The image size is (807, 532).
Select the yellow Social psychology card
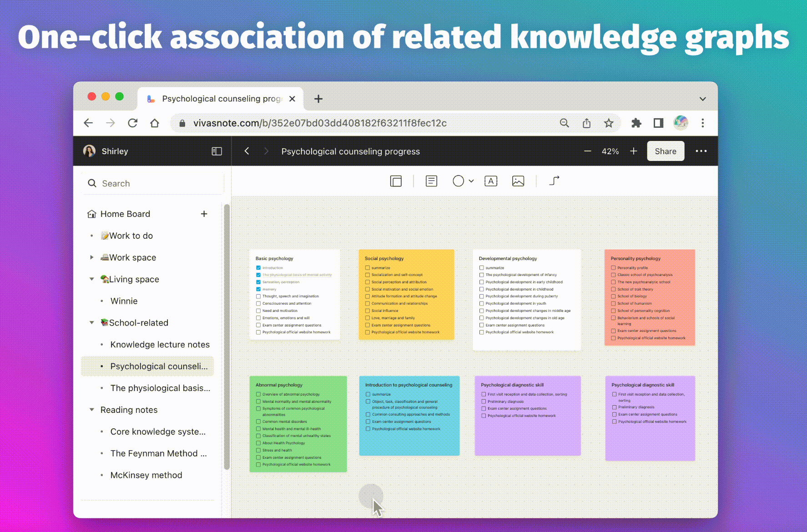tap(406, 294)
